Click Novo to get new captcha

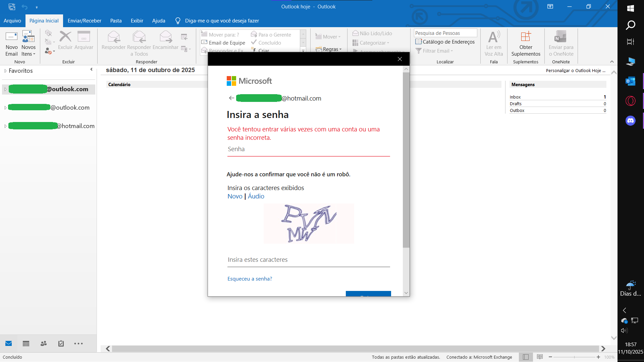tap(235, 196)
